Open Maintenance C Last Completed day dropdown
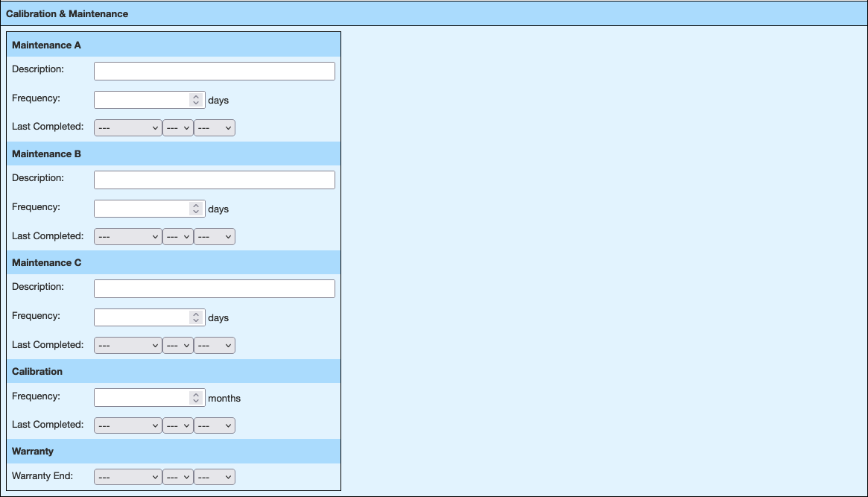 pos(178,346)
